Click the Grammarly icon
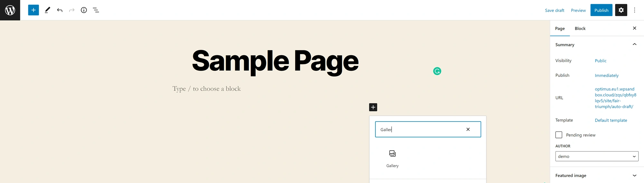Screen dimensions: 644x183 pyautogui.click(x=437, y=71)
